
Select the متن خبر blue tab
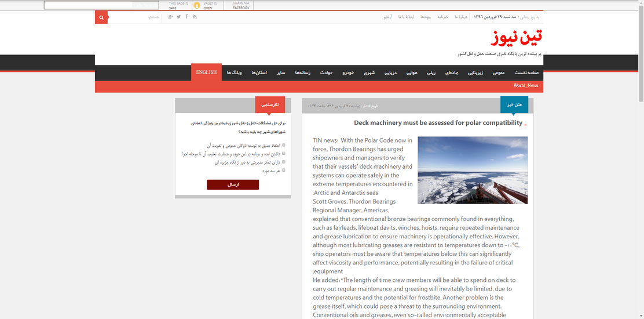[514, 104]
